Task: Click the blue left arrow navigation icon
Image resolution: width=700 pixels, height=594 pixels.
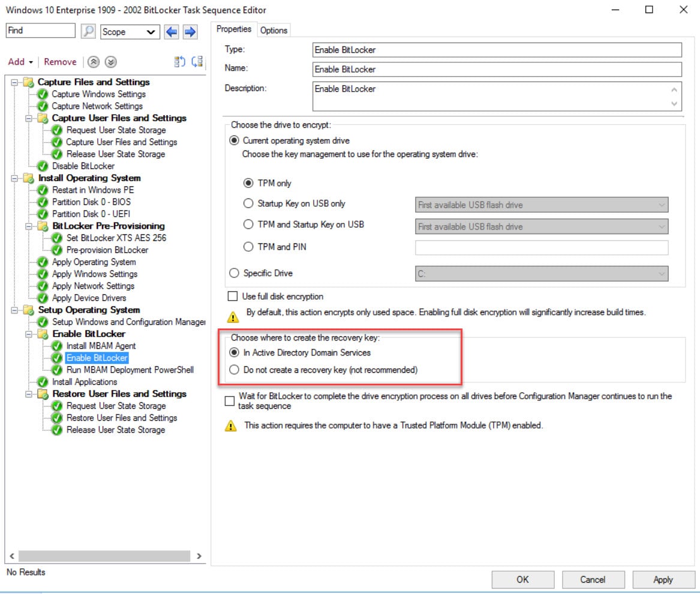Action: point(173,32)
